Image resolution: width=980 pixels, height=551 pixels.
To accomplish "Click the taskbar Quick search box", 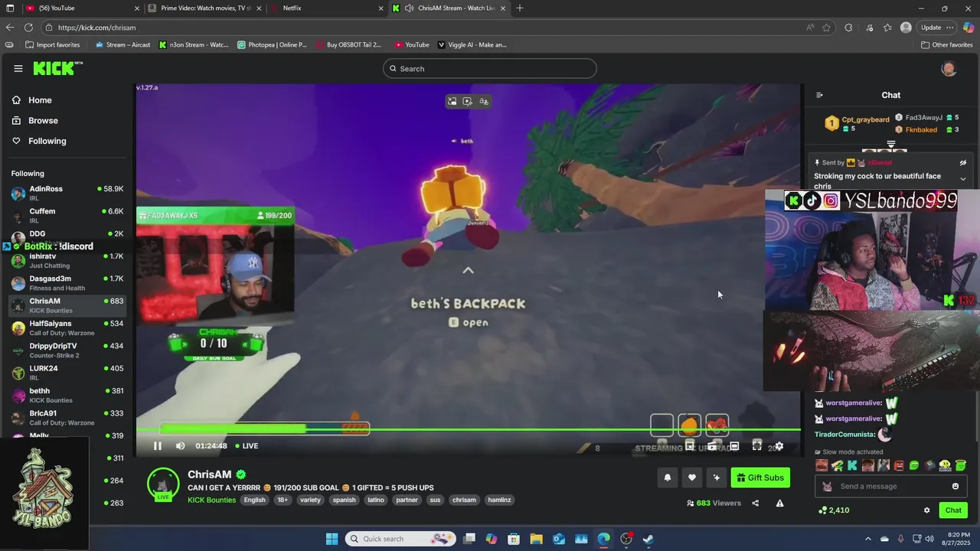I will 400,539.
